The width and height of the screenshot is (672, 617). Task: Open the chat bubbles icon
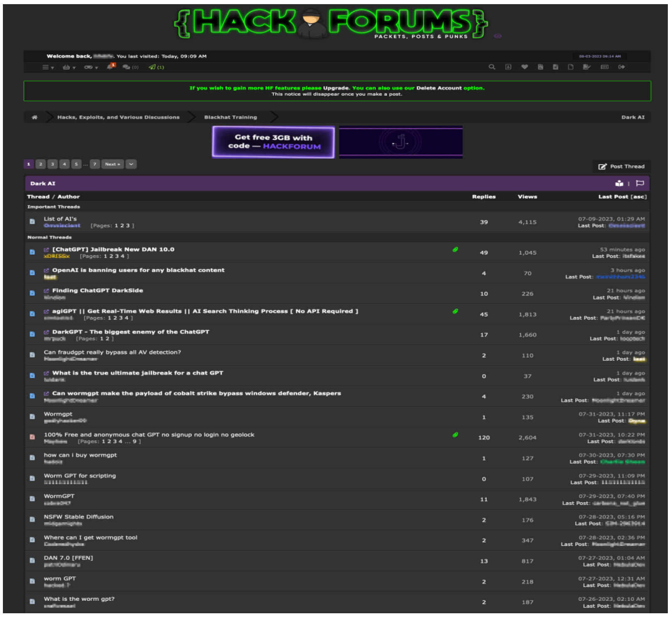126,67
